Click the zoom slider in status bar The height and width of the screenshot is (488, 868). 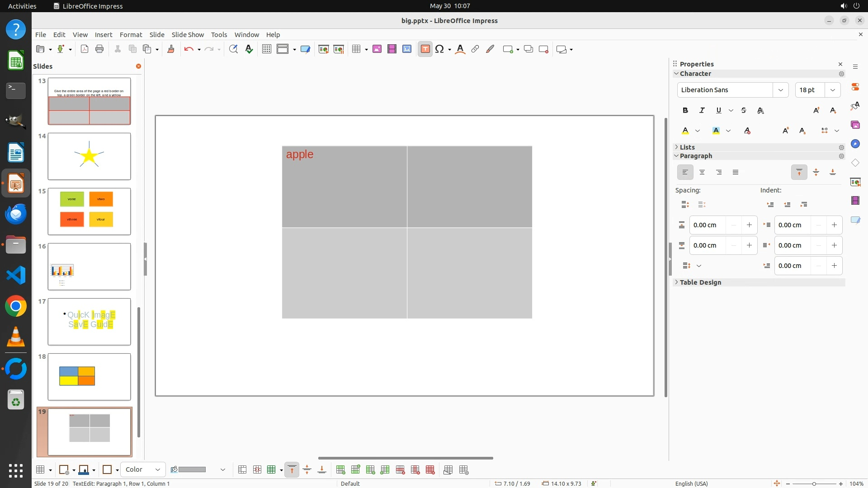tap(814, 483)
